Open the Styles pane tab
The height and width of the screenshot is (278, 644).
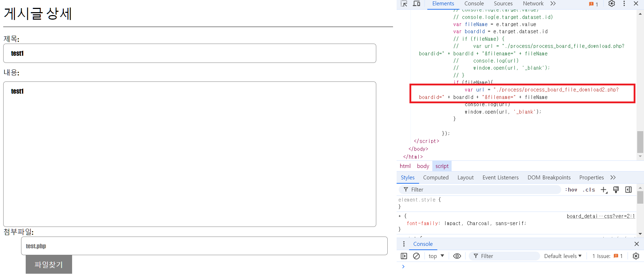(x=408, y=178)
